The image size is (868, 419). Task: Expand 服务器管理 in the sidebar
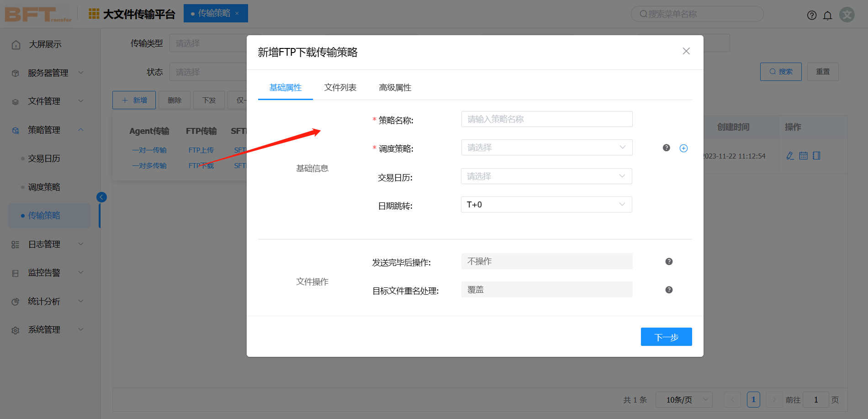48,73
